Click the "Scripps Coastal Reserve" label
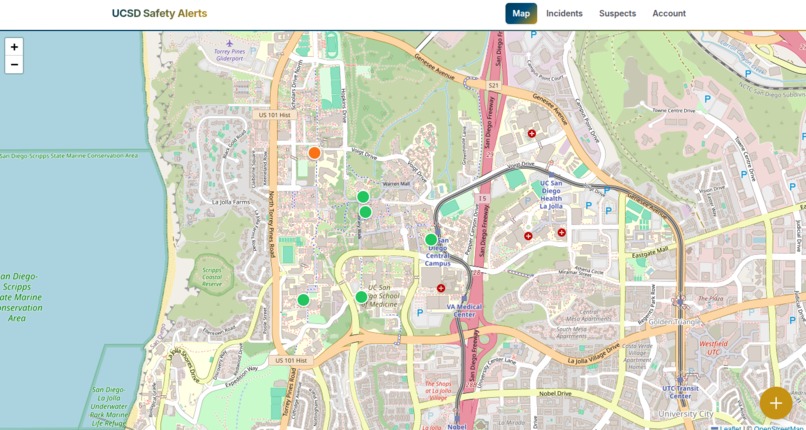Screen dimensions: 806x430 (211, 277)
